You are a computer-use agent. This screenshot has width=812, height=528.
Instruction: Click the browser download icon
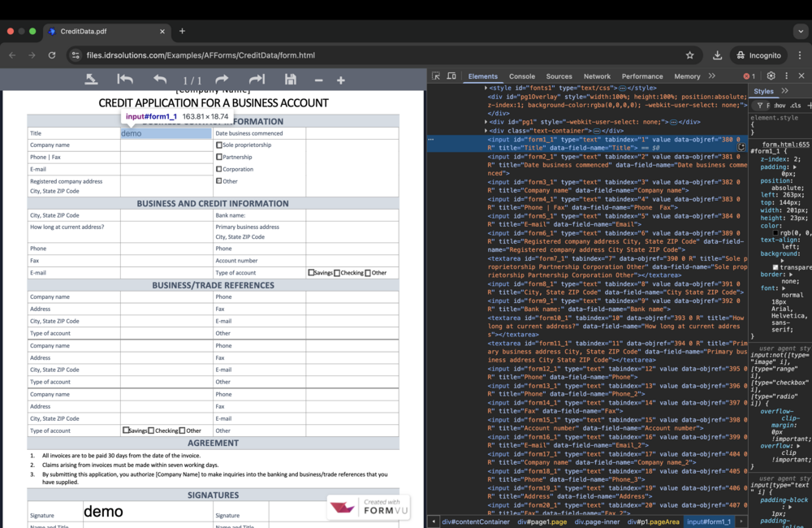pos(717,54)
